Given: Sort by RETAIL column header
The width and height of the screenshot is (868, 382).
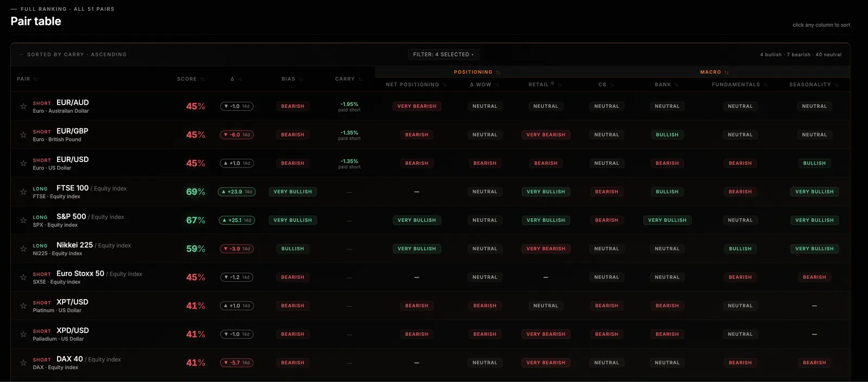Looking at the screenshot, I should [x=545, y=85].
